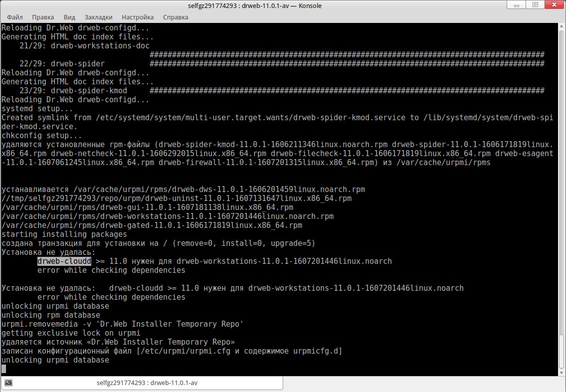Viewport: 566px width, 392px height.
Task: Click the 'getting exclusive lock on urpmi' line
Action: coord(71,333)
